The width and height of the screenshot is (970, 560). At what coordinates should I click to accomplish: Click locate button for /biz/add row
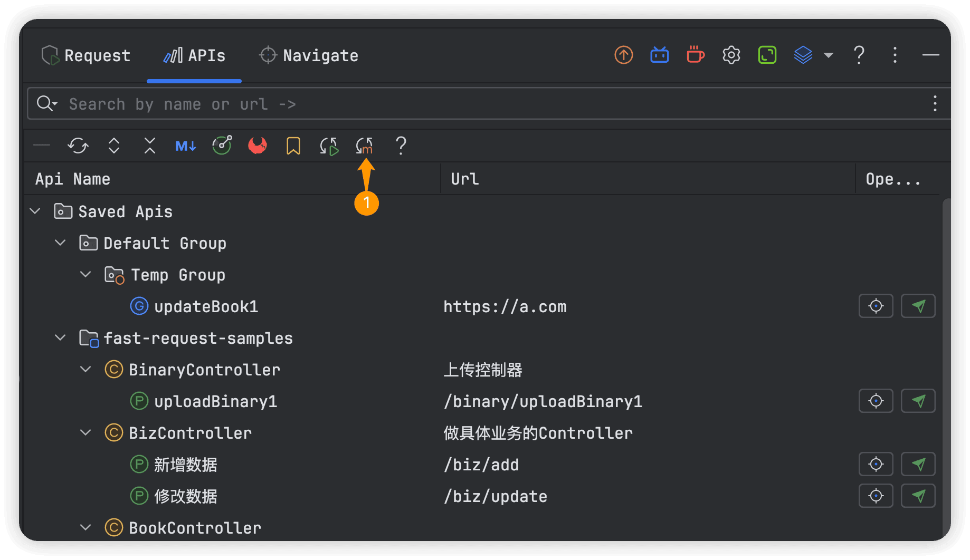click(876, 465)
